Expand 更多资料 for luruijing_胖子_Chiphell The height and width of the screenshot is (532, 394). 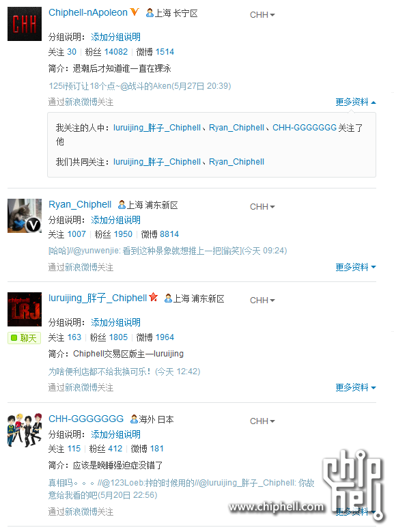pyautogui.click(x=355, y=387)
